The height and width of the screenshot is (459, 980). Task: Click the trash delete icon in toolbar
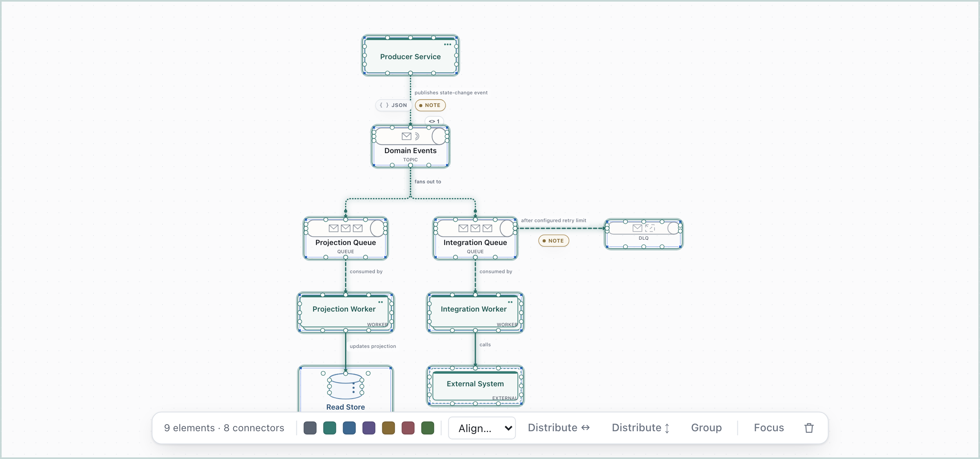point(809,428)
